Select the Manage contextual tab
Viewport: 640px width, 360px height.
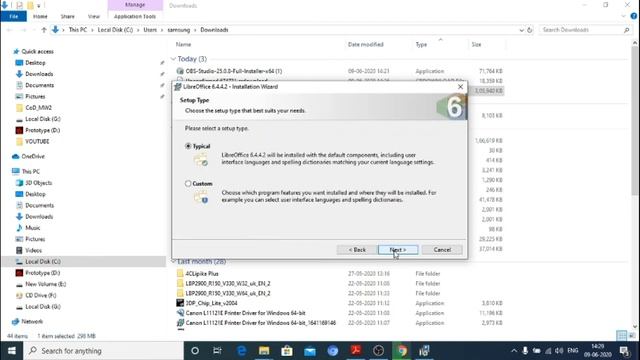135,5
